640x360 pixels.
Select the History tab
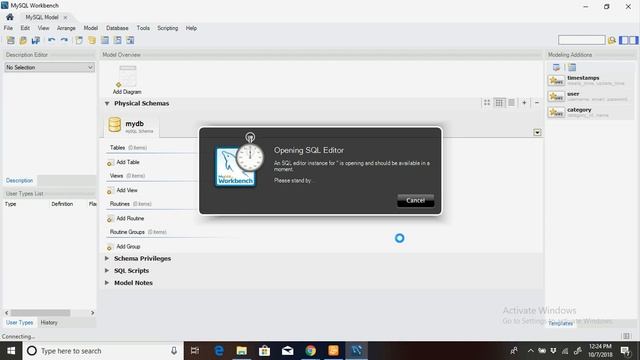(x=49, y=322)
